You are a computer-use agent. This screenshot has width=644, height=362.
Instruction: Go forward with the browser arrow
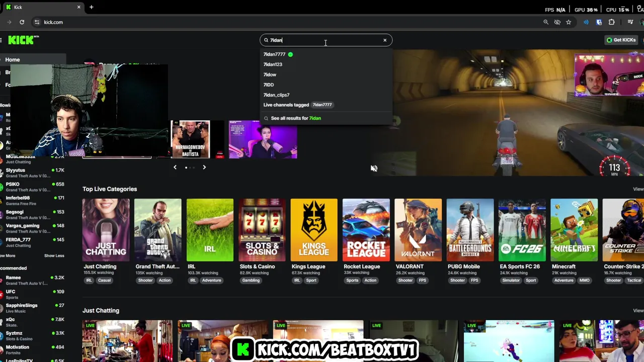click(x=9, y=22)
